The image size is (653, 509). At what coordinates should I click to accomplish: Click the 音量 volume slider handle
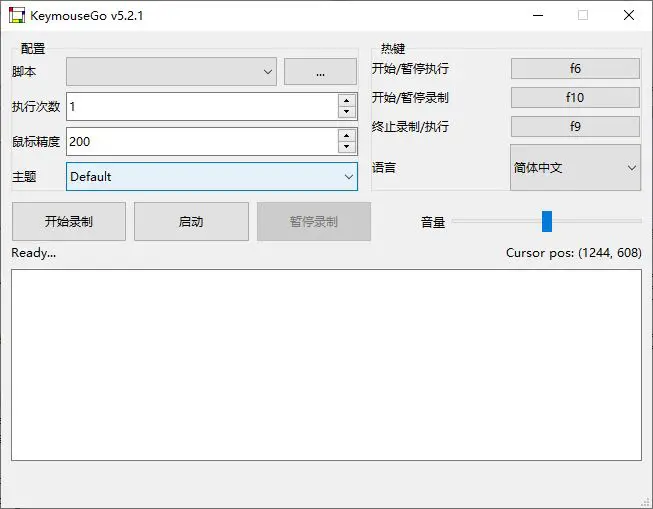(x=547, y=221)
